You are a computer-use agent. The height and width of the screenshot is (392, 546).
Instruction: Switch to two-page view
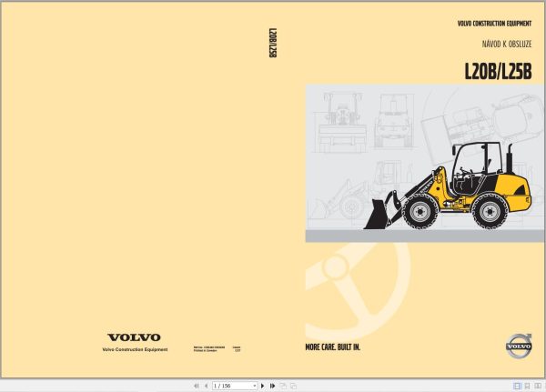pyautogui.click(x=538, y=386)
